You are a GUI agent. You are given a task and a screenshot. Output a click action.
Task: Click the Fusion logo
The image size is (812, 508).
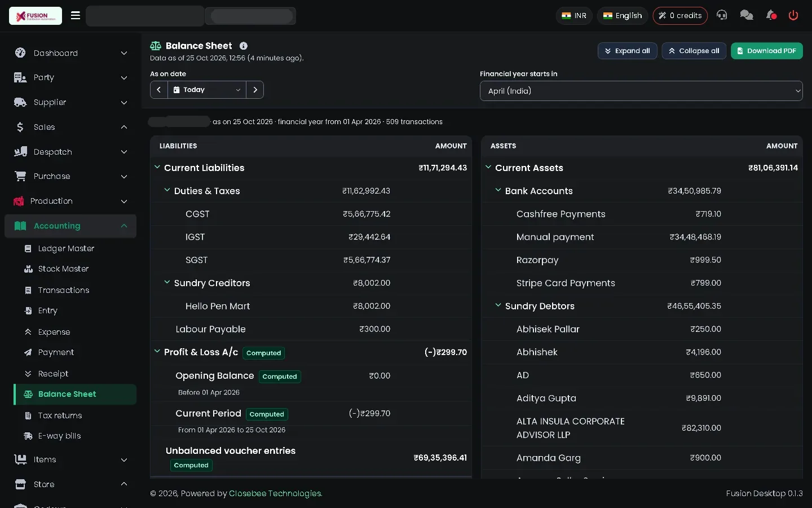pyautogui.click(x=36, y=16)
